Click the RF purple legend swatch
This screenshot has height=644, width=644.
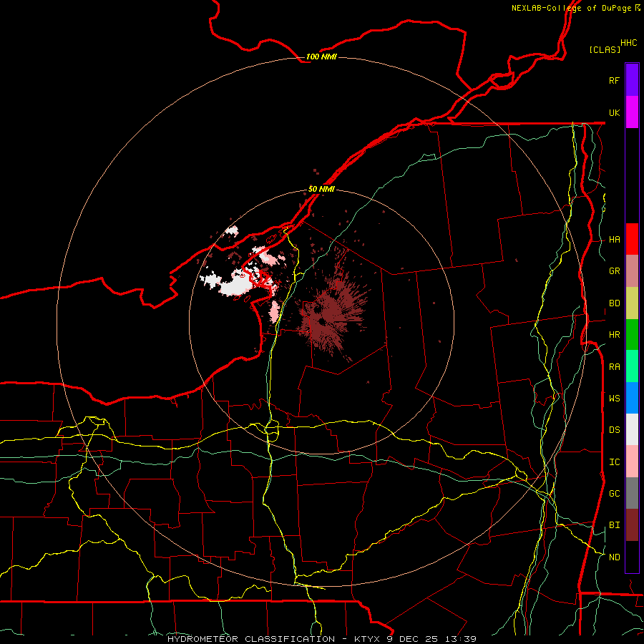coord(632,80)
